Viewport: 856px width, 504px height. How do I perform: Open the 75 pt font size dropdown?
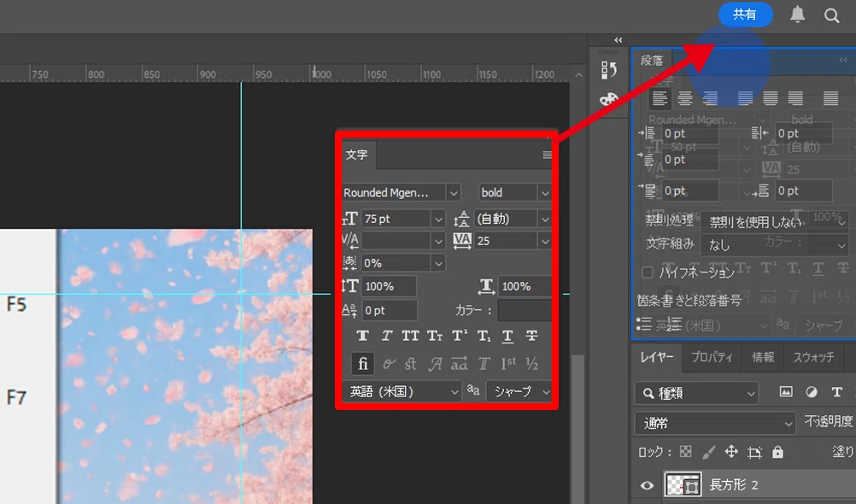click(438, 219)
